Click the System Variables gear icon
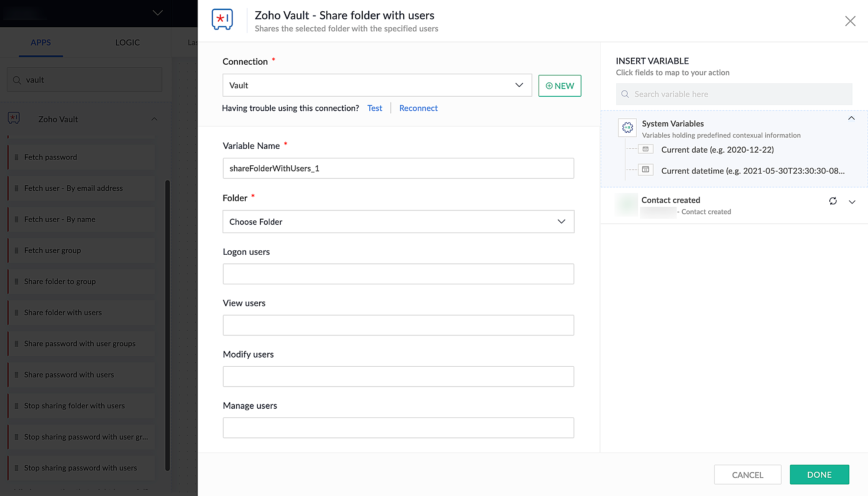 (628, 127)
